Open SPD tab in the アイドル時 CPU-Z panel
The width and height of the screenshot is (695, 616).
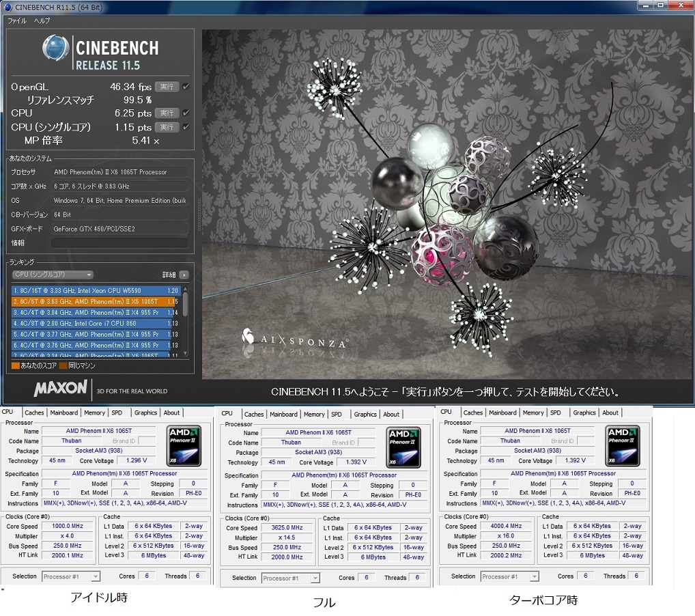pyautogui.click(x=117, y=412)
